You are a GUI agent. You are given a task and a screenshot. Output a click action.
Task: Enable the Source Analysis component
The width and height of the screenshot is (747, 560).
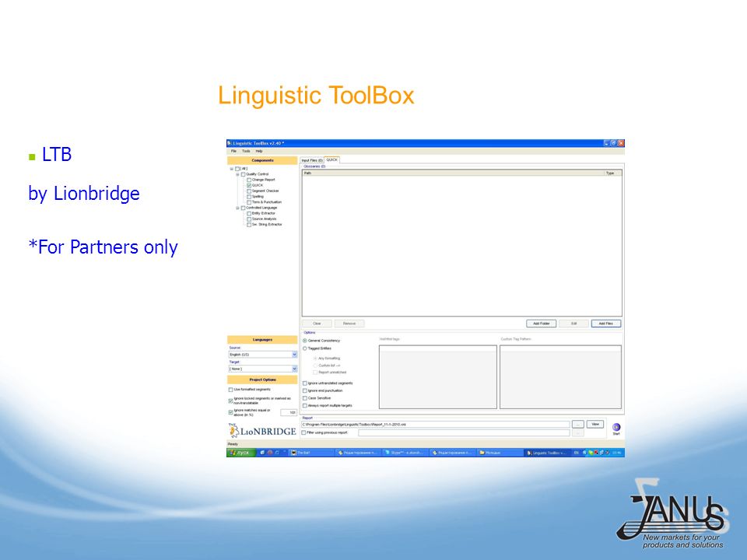249,219
